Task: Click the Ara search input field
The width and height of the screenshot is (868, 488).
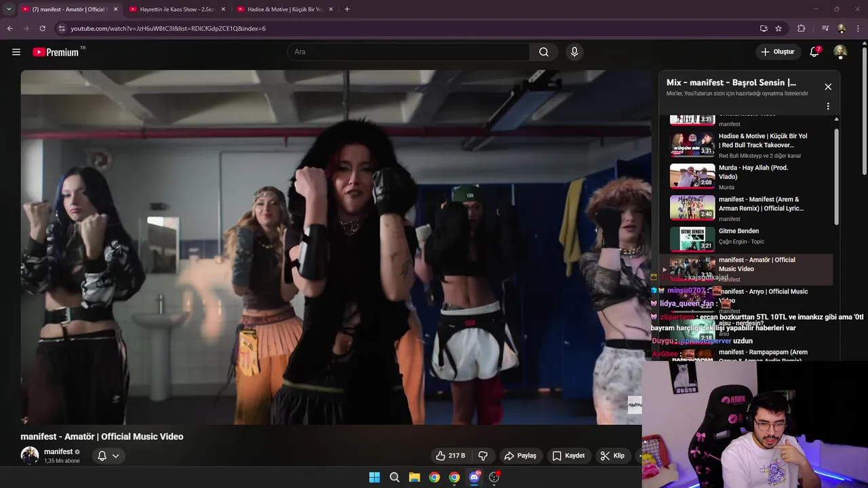Action: (x=408, y=52)
